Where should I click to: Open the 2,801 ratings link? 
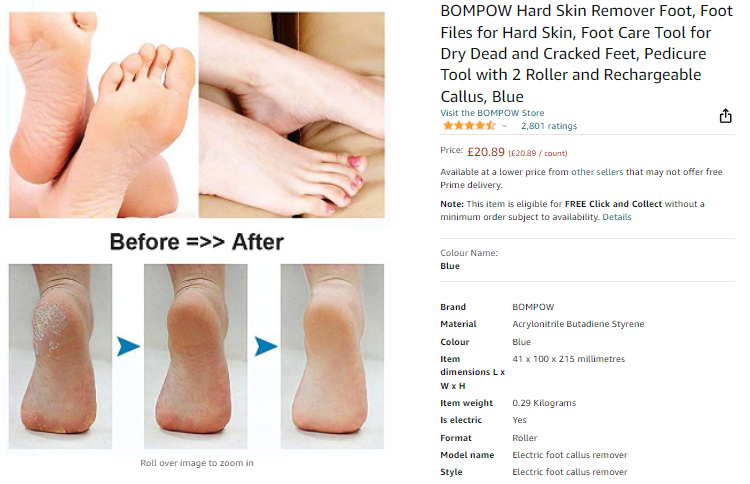tap(549, 126)
